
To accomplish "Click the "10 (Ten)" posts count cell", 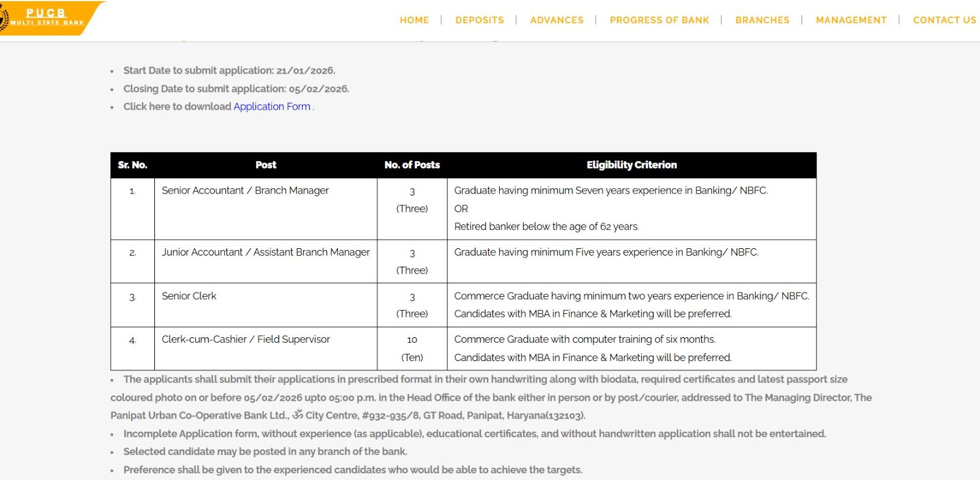I will coord(412,348).
